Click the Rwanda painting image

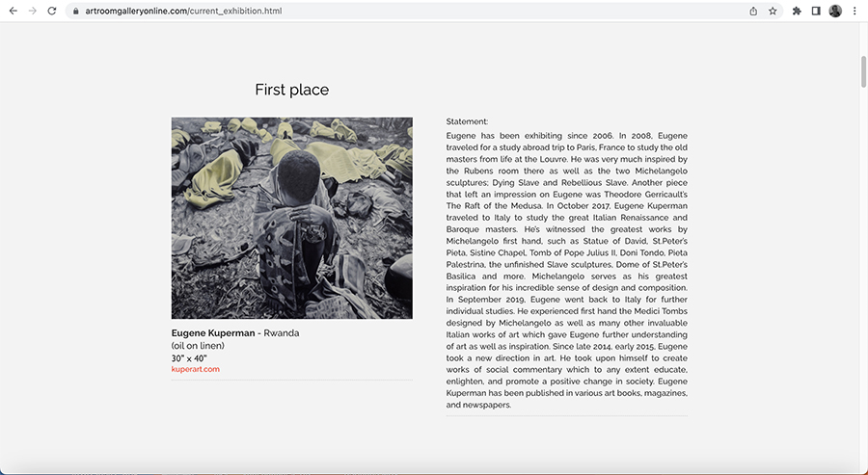click(291, 218)
